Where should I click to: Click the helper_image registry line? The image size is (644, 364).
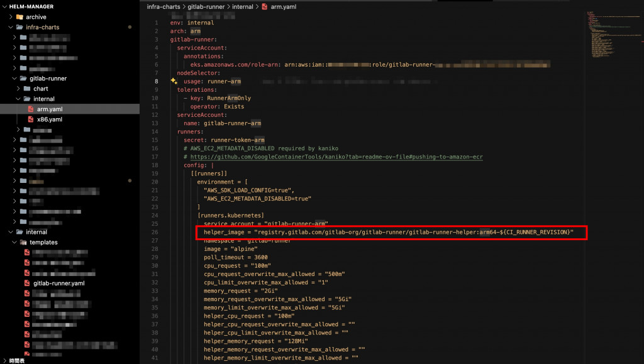coord(389,232)
